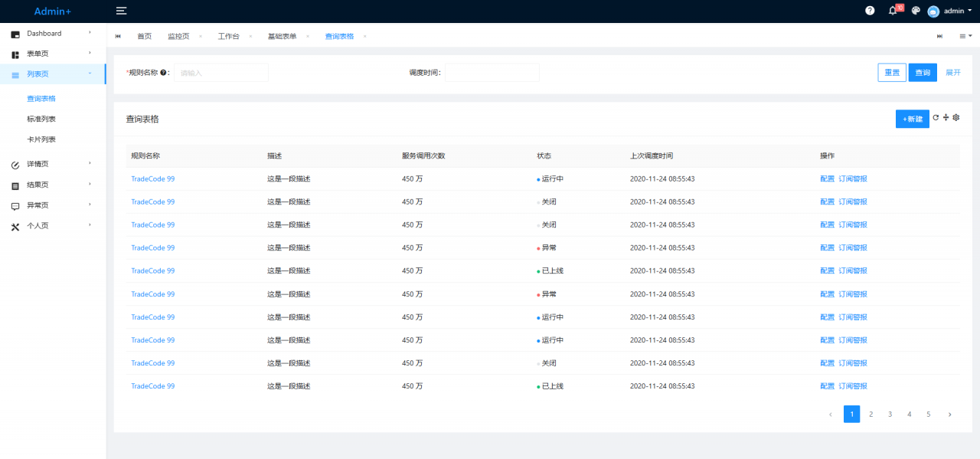Switch to the 首页 tab
The height and width of the screenshot is (459, 980).
click(x=144, y=36)
